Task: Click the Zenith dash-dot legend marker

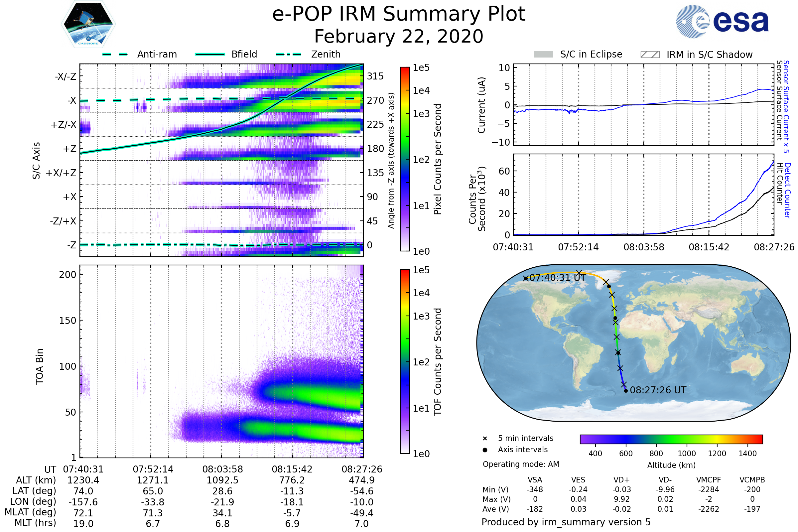Action: pos(289,54)
